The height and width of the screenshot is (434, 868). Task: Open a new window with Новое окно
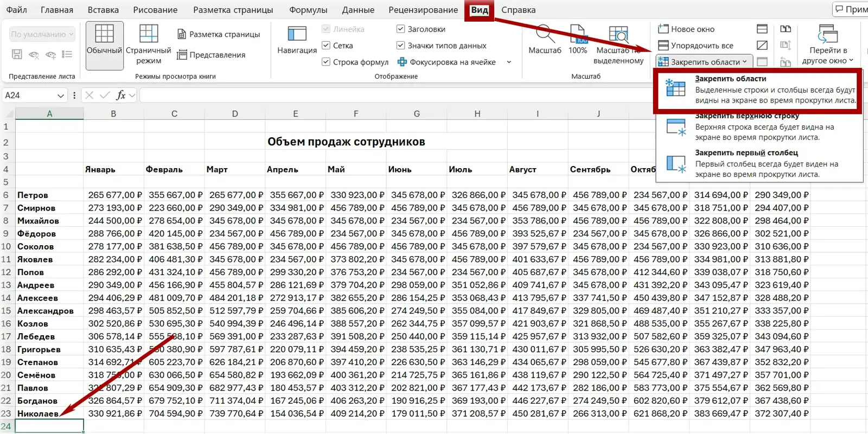(686, 29)
